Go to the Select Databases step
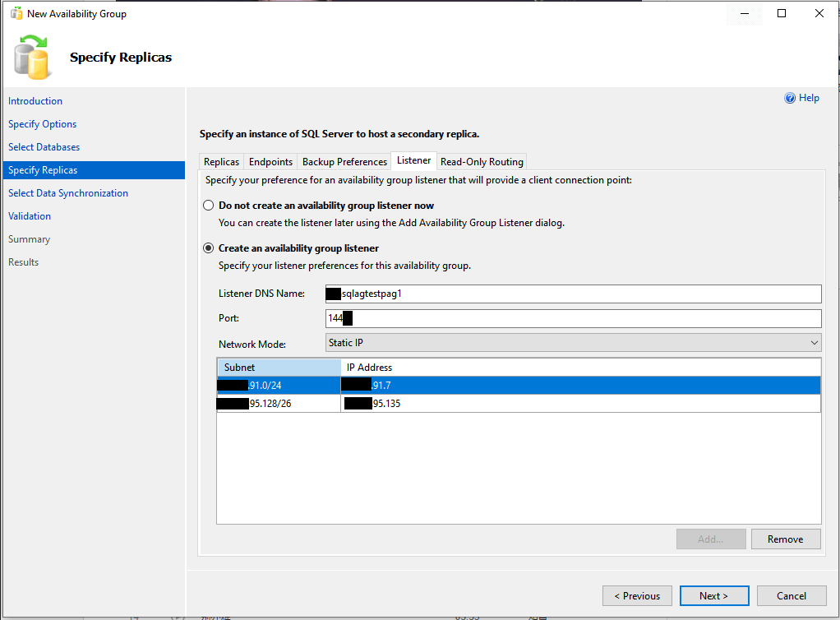Screen dimensions: 840x620 (x=44, y=147)
